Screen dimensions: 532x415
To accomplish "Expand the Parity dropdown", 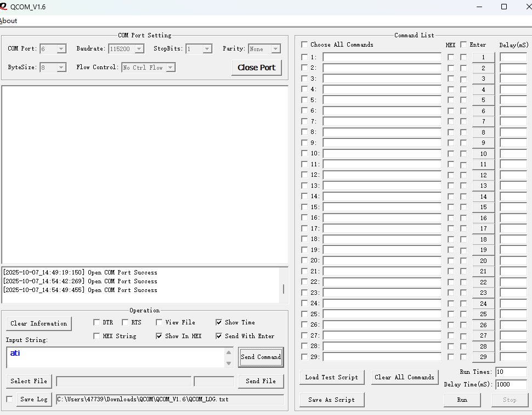I will pyautogui.click(x=275, y=49).
